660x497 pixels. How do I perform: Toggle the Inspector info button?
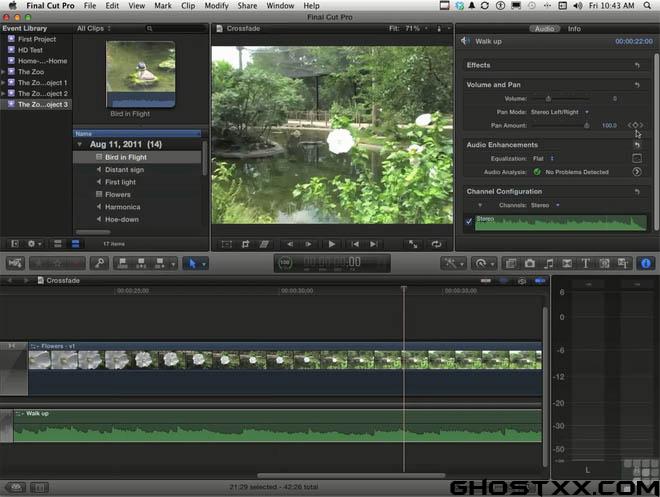646,263
